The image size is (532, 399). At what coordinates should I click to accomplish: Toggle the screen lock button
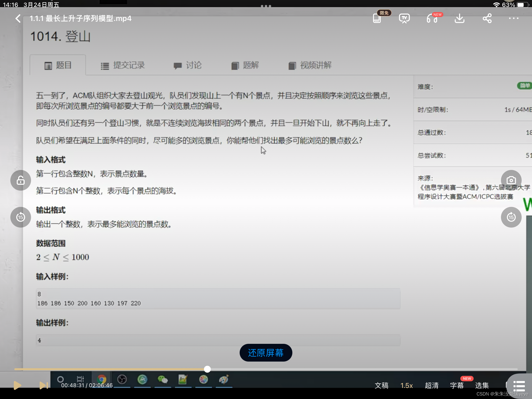pos(21,180)
